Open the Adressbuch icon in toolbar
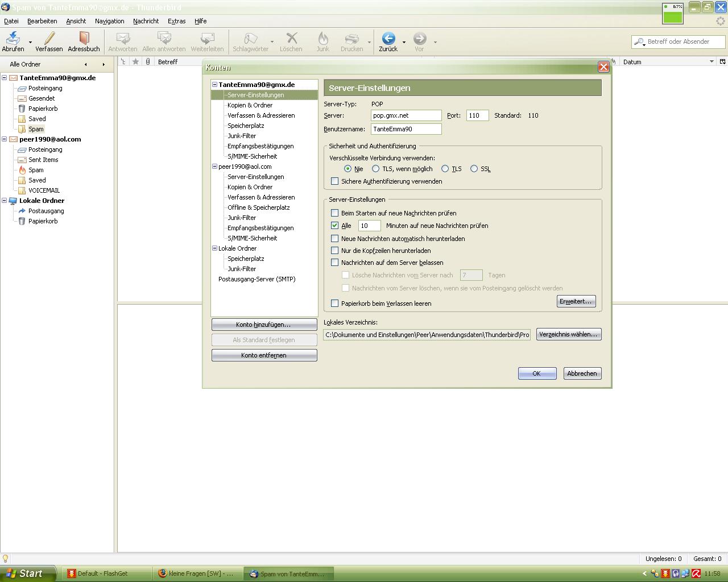The image size is (728, 582). pos(84,39)
